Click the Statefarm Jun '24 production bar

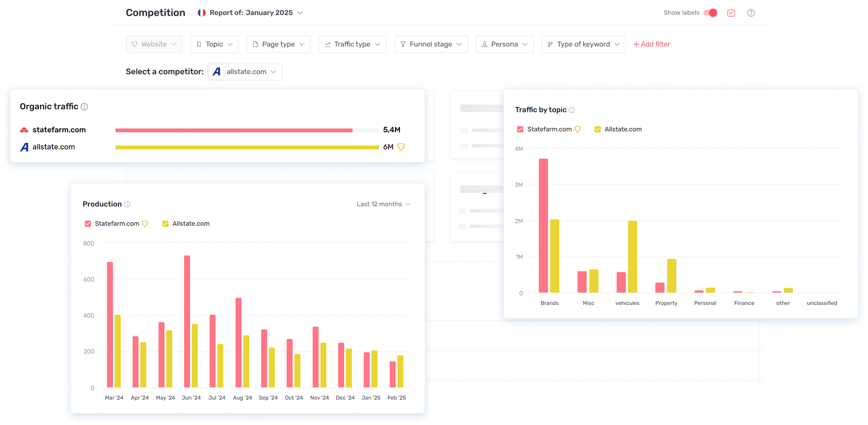187,321
